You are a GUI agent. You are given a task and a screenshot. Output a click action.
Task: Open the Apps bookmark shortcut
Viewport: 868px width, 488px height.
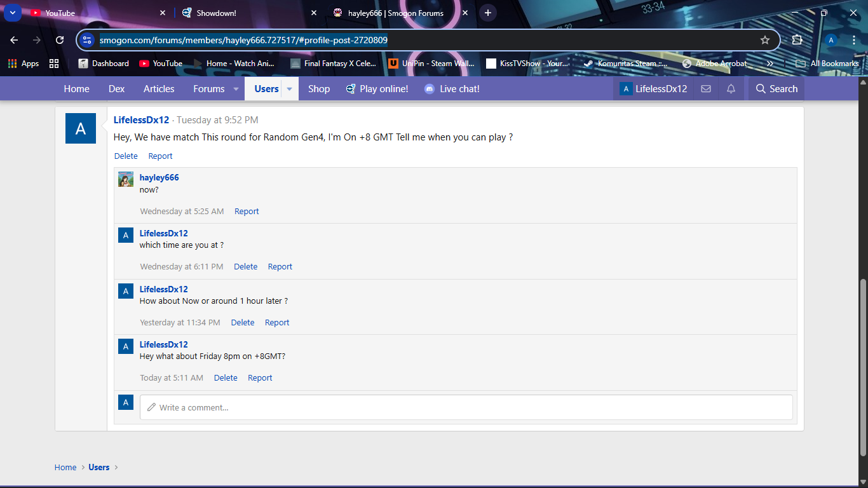tap(24, 64)
